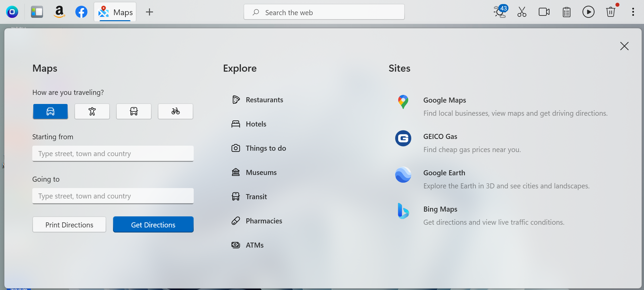
Task: Open the Google Maps site link
Action: (x=445, y=100)
